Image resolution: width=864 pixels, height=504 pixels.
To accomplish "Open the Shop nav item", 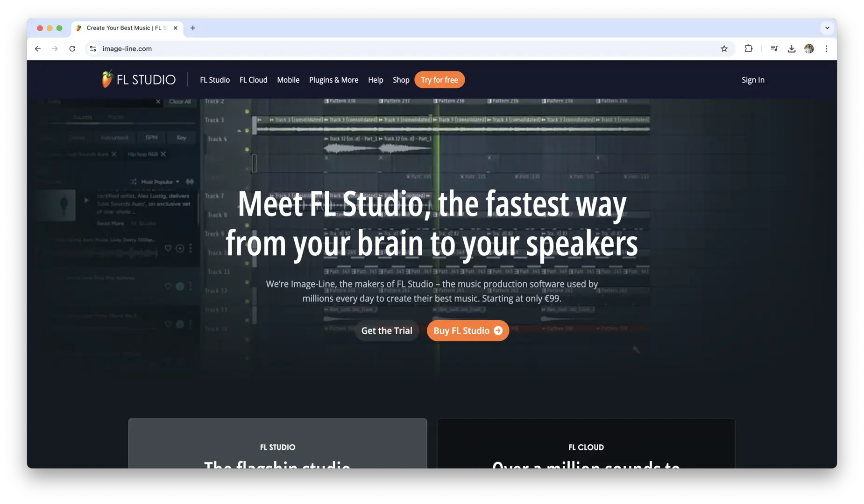I will click(401, 80).
